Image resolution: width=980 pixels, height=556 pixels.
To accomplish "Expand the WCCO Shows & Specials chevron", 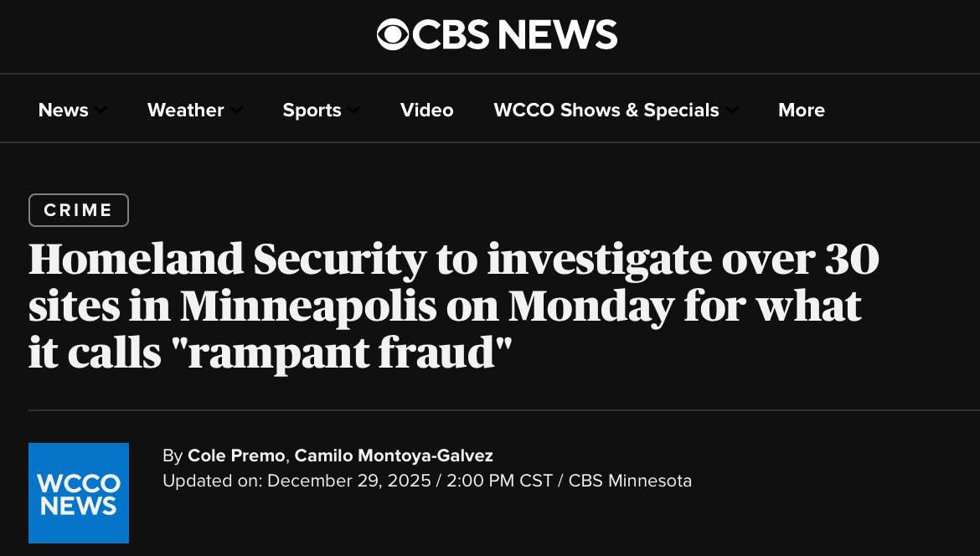I will click(732, 110).
